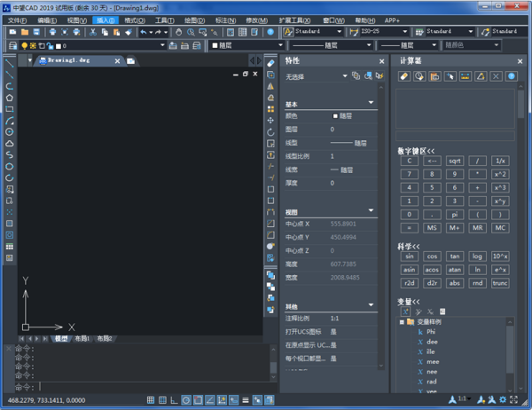This screenshot has height=410, width=532.
Task: Switch to the 布局1 layout tab
Action: [82, 338]
